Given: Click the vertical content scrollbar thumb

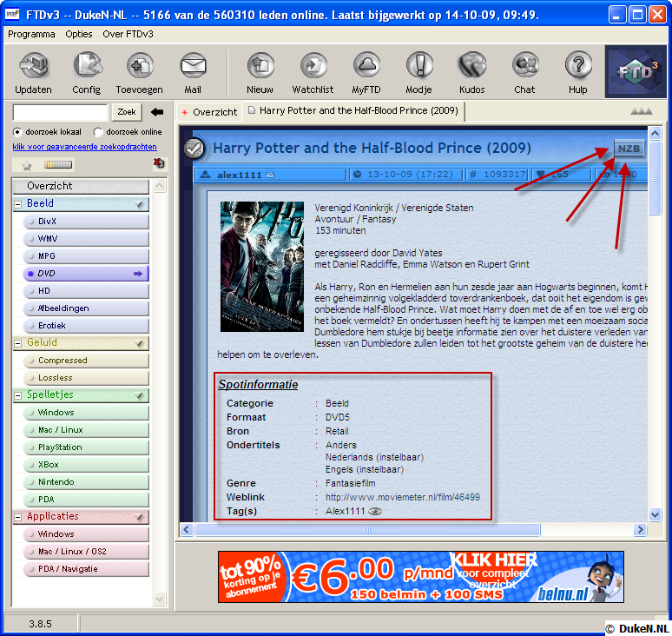Looking at the screenshot, I should point(655,177).
